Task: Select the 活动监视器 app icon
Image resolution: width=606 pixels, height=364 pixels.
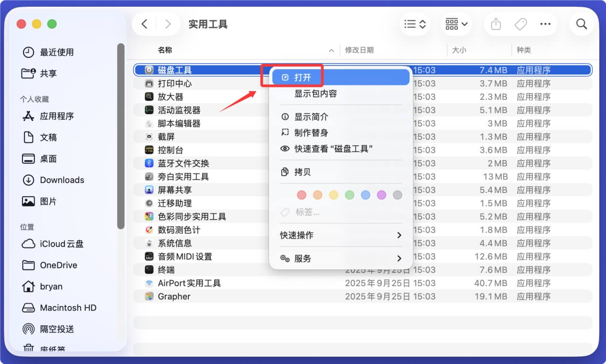Action: (148, 109)
